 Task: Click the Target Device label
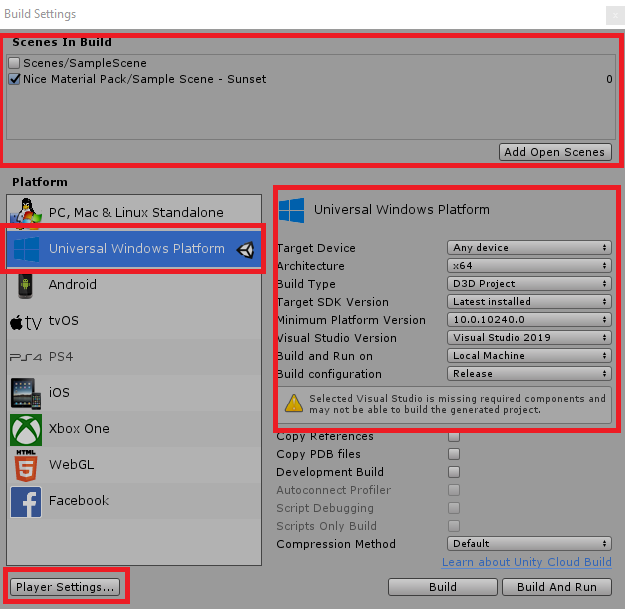pos(316,248)
